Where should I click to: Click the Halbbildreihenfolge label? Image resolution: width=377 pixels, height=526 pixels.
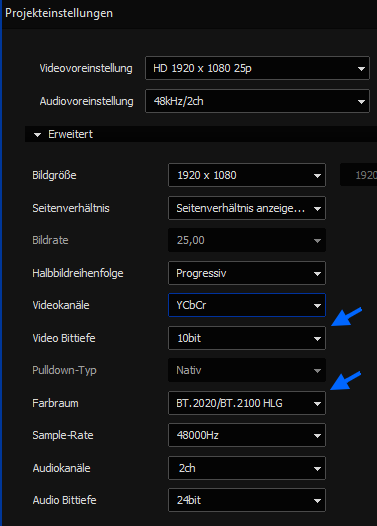pyautogui.click(x=78, y=273)
